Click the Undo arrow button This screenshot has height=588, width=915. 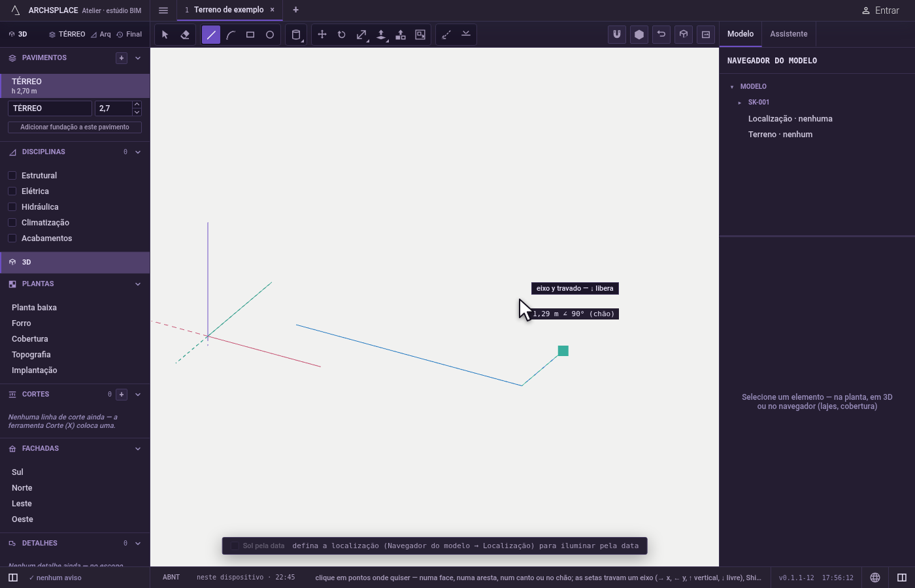(661, 35)
